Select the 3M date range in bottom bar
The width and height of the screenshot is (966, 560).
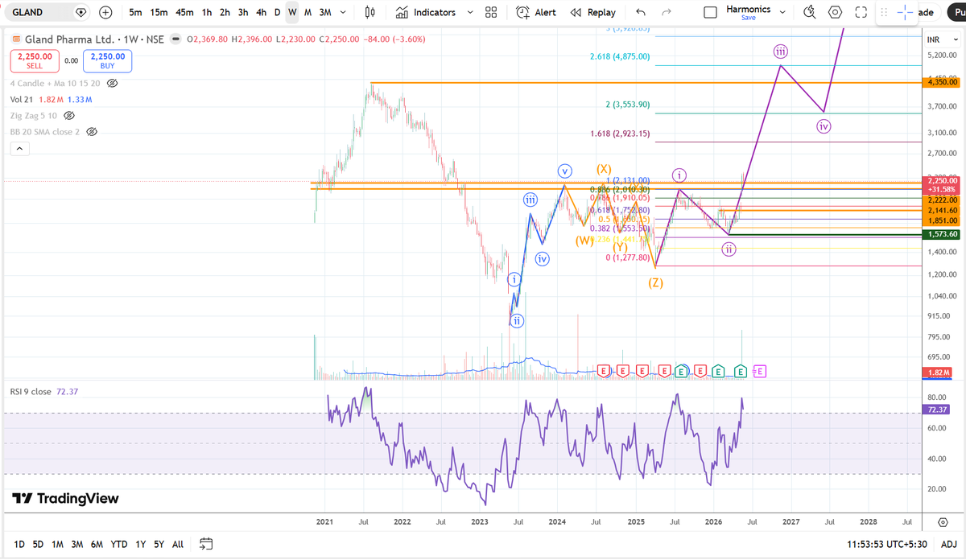[77, 544]
